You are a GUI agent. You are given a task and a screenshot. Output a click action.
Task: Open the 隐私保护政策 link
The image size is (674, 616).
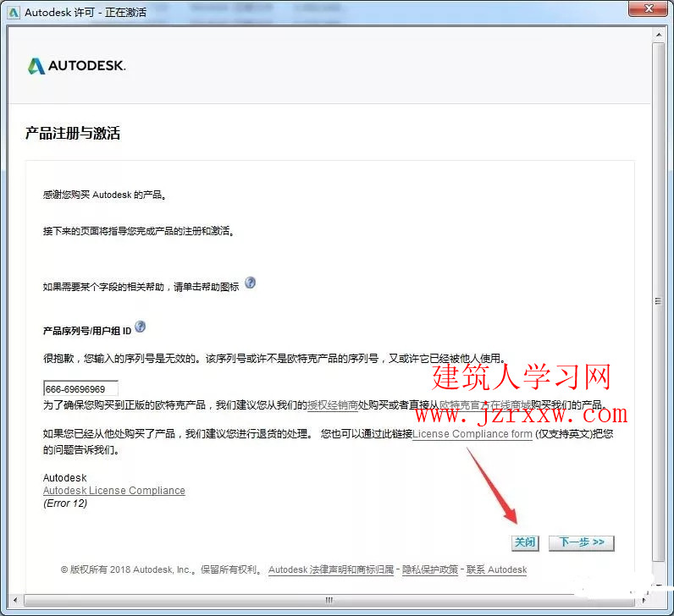pos(430,569)
